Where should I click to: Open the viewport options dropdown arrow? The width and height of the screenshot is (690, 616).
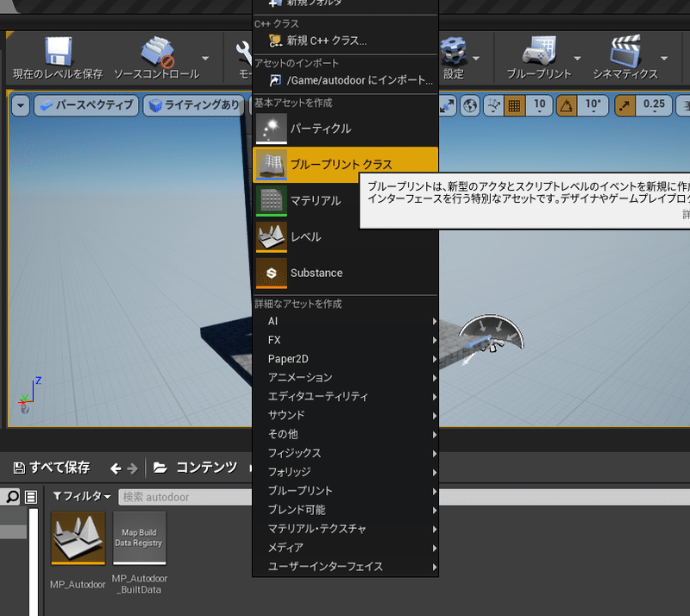[x=21, y=105]
